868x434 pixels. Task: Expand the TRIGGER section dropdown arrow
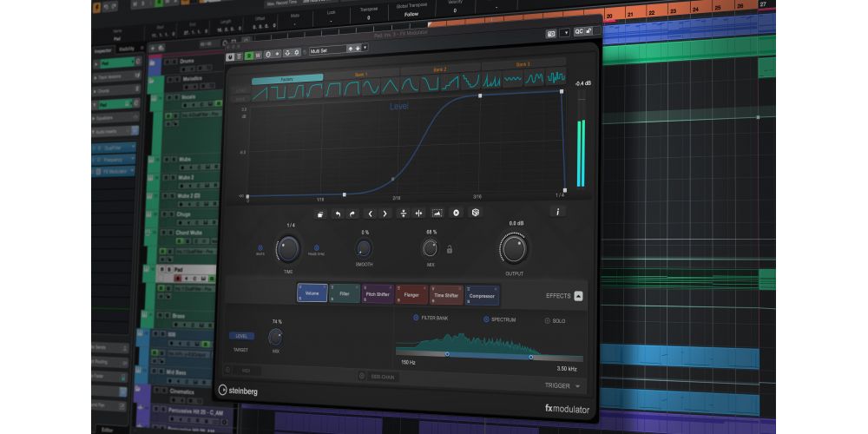pyautogui.click(x=578, y=386)
